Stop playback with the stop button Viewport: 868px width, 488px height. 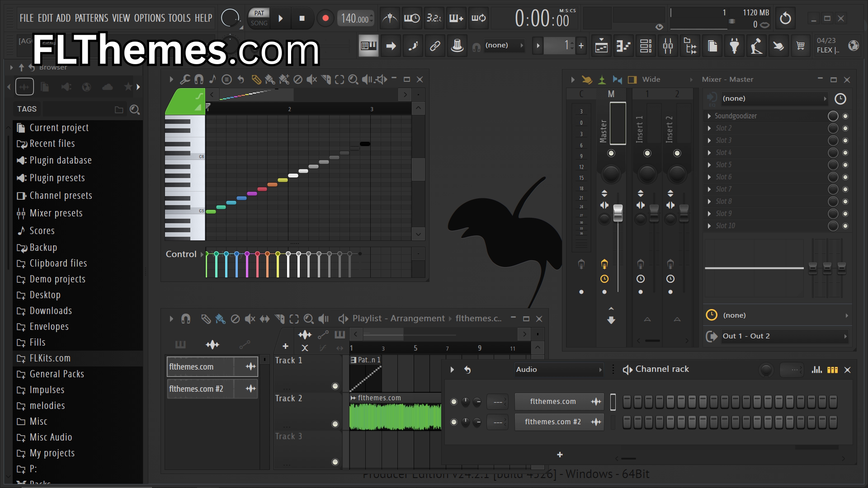[x=302, y=19]
